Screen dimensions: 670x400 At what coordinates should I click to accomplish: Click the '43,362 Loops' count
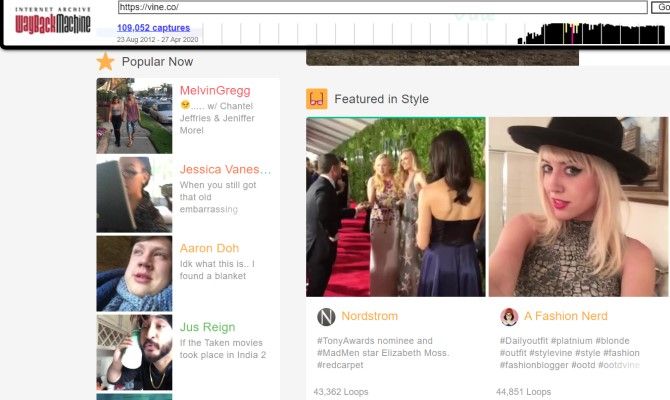[341, 391]
